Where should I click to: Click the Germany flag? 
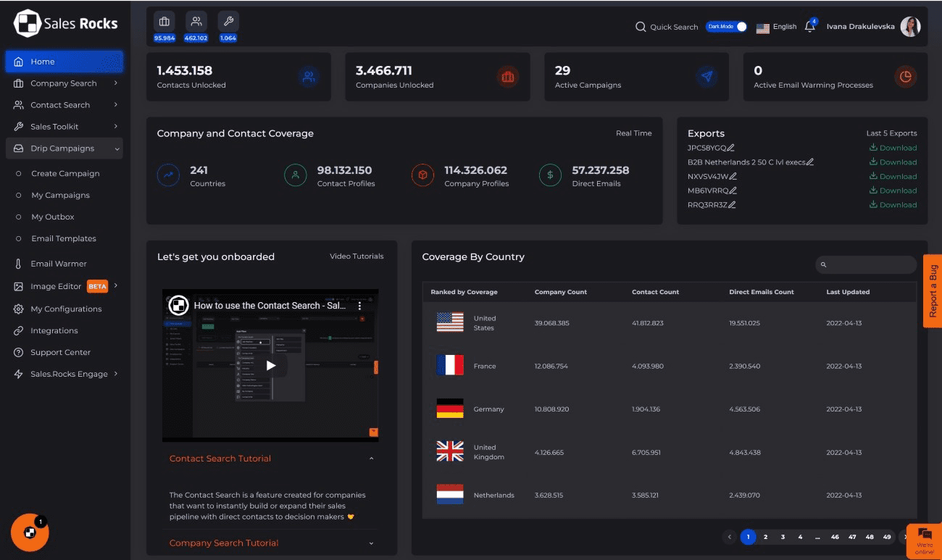tap(450, 409)
